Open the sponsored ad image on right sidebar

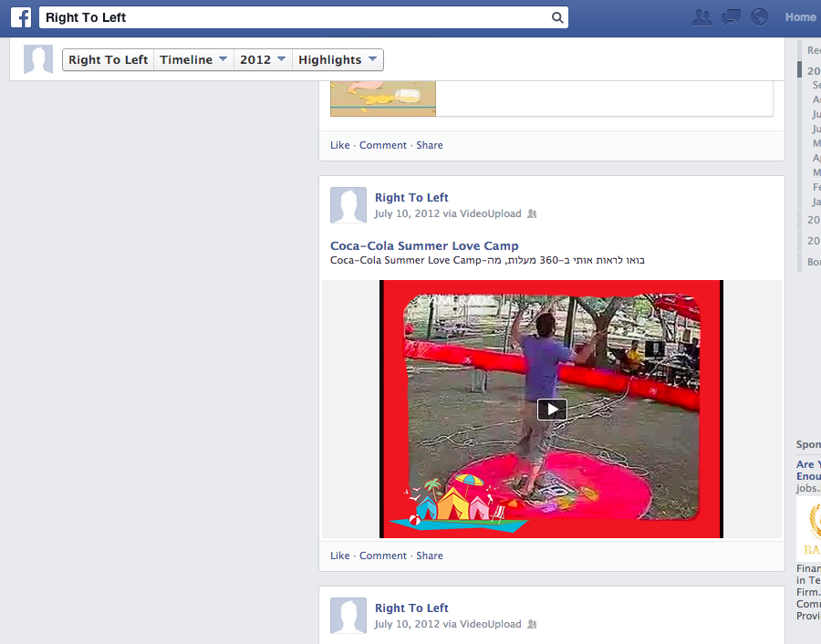pos(809,529)
